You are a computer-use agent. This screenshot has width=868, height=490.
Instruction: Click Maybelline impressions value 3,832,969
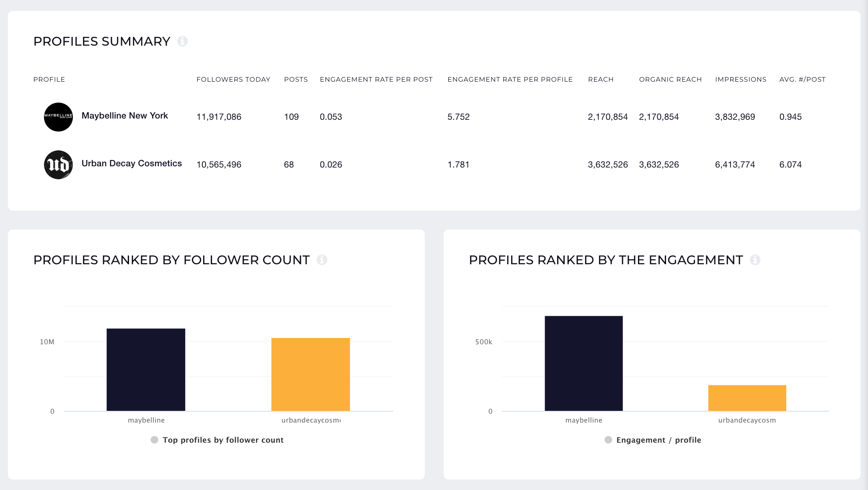pyautogui.click(x=735, y=117)
